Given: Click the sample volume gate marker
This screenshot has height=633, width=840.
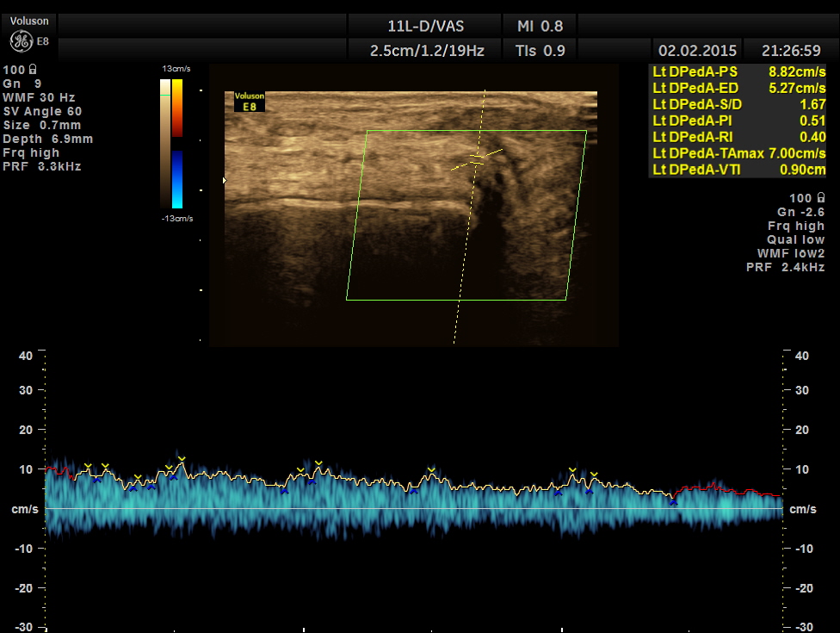Looking at the screenshot, I should click(x=478, y=158).
